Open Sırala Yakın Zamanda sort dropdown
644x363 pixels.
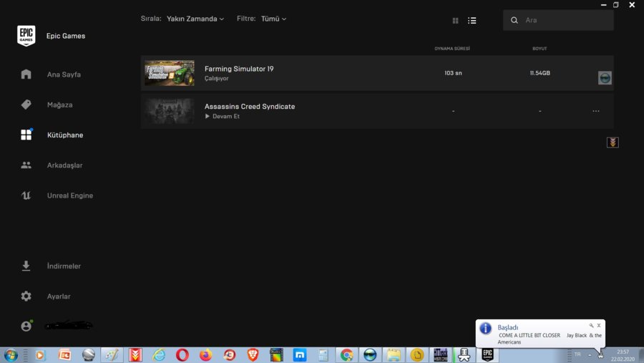pos(195,19)
